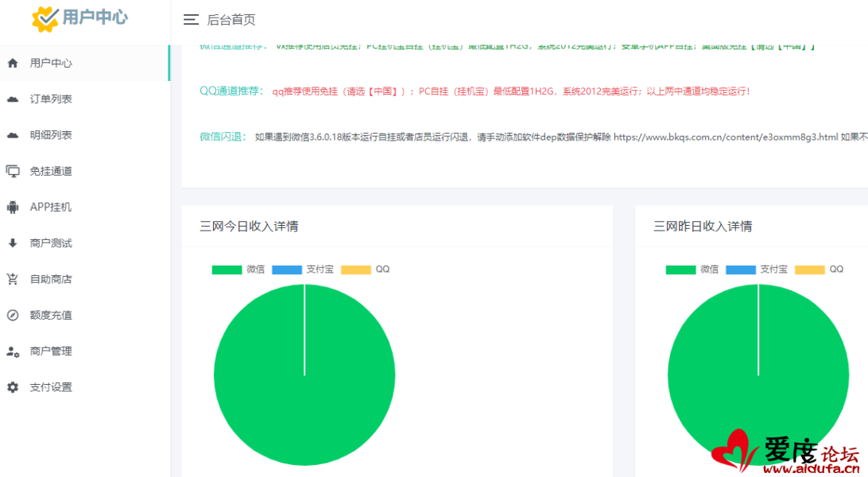Go to 免挂通道 in the sidebar
Image resolution: width=868 pixels, height=477 pixels.
(51, 171)
